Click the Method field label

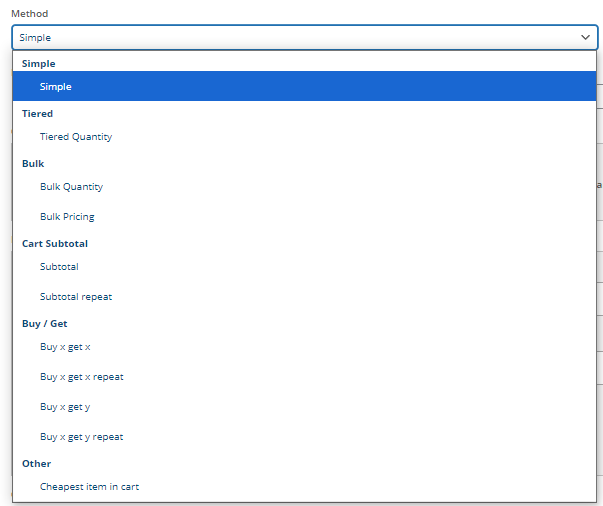coord(30,13)
